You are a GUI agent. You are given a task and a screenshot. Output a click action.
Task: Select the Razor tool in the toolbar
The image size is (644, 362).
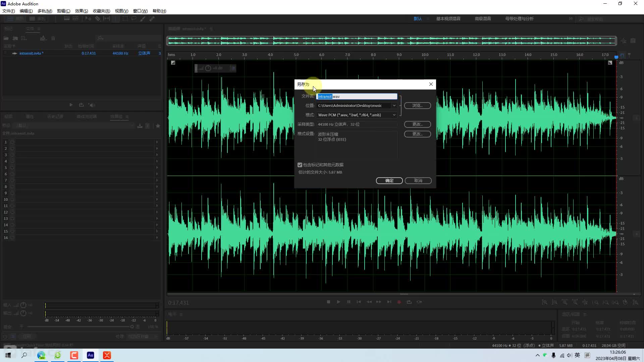(x=98, y=19)
